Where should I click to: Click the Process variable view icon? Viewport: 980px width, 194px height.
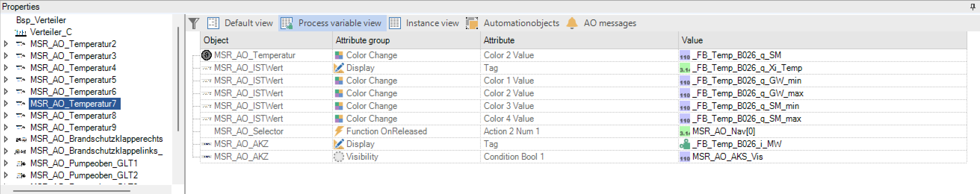click(x=287, y=23)
